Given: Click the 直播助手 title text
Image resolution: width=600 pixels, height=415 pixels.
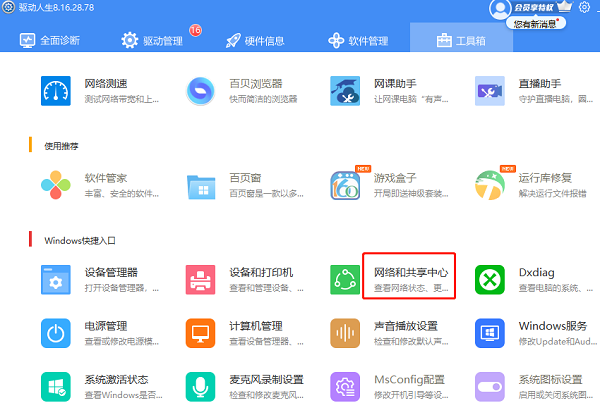Looking at the screenshot, I should pyautogui.click(x=540, y=83).
